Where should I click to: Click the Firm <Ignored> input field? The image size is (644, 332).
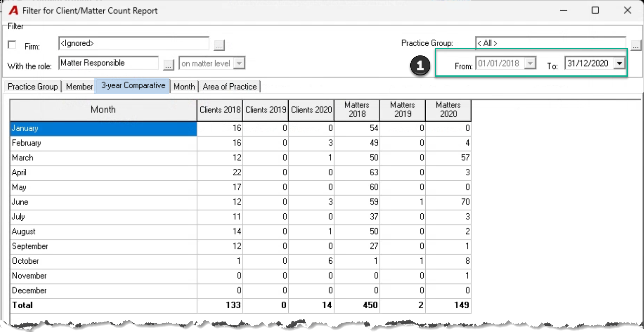pos(134,43)
